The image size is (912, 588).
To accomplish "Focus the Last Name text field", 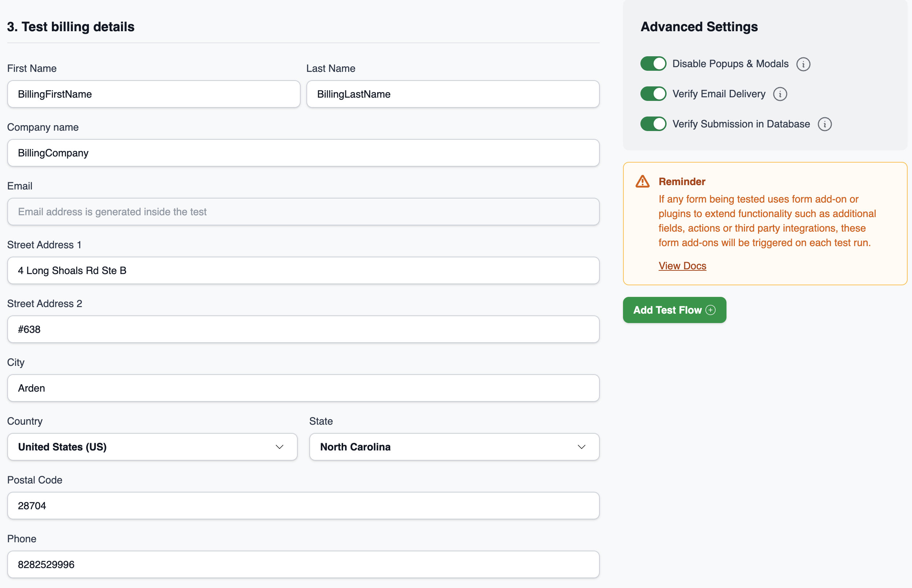I will [453, 94].
